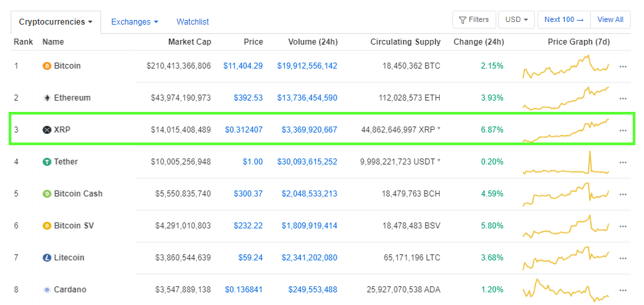This screenshot has width=644, height=305.
Task: Open the three-dot menu for Bitcoin SV row
Action: tap(623, 226)
